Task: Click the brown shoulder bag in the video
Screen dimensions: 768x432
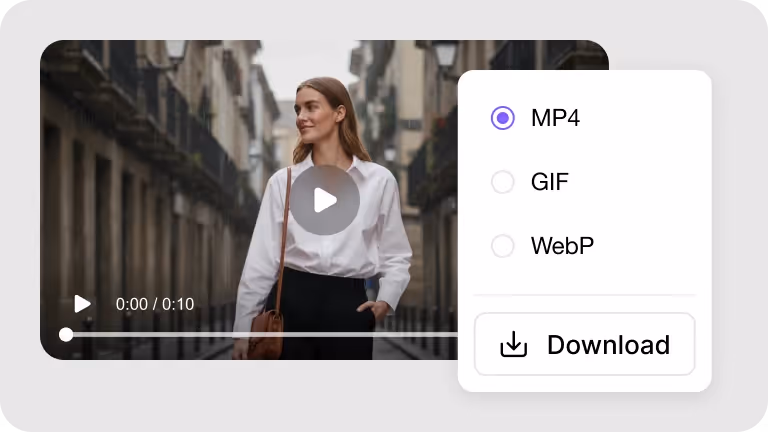Action: [x=266, y=333]
